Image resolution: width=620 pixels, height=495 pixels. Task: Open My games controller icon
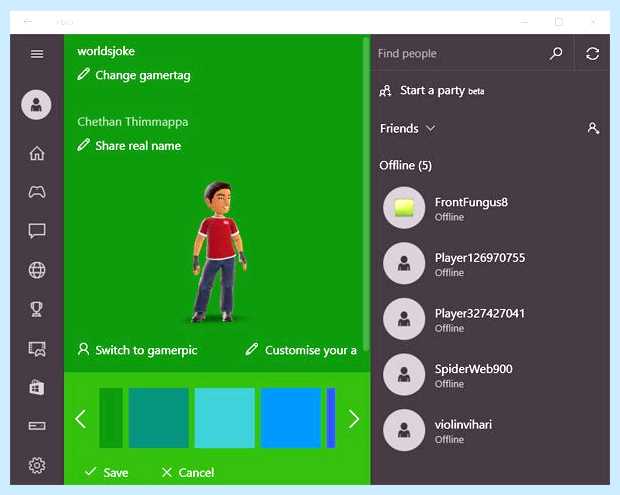pos(37,192)
